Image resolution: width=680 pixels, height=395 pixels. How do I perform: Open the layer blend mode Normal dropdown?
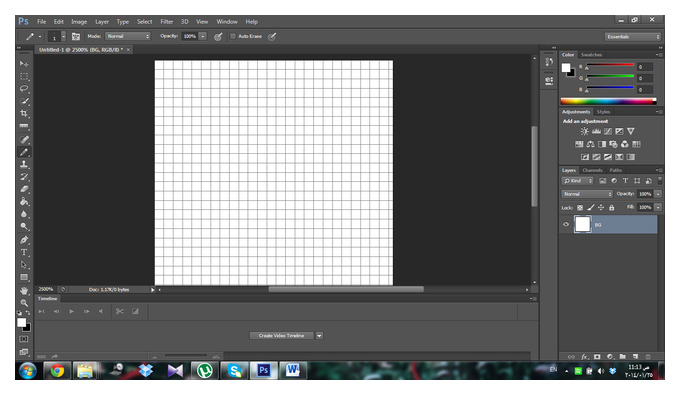(x=587, y=194)
